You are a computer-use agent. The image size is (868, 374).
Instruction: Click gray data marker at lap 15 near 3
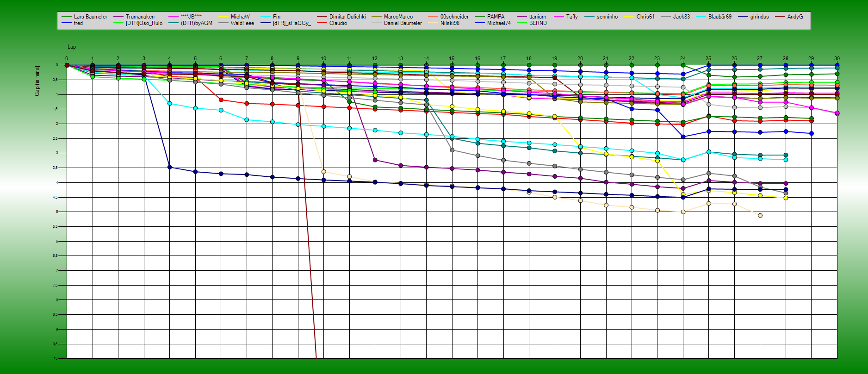pos(452,150)
